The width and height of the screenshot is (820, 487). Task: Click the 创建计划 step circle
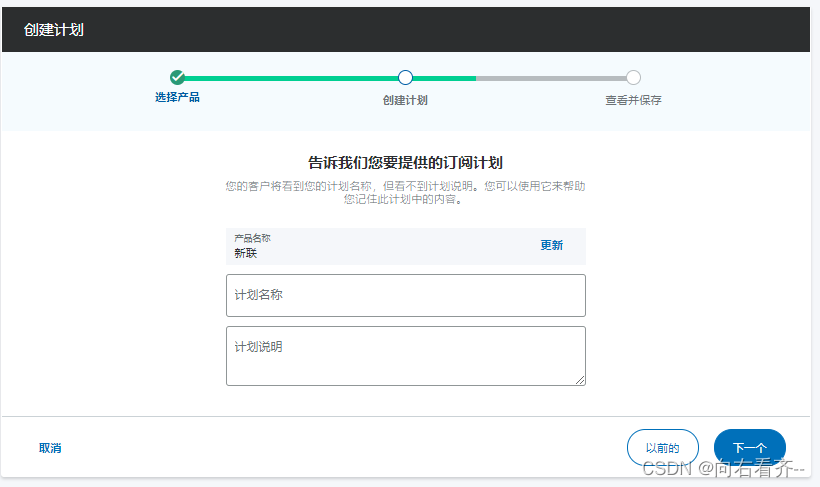[405, 77]
